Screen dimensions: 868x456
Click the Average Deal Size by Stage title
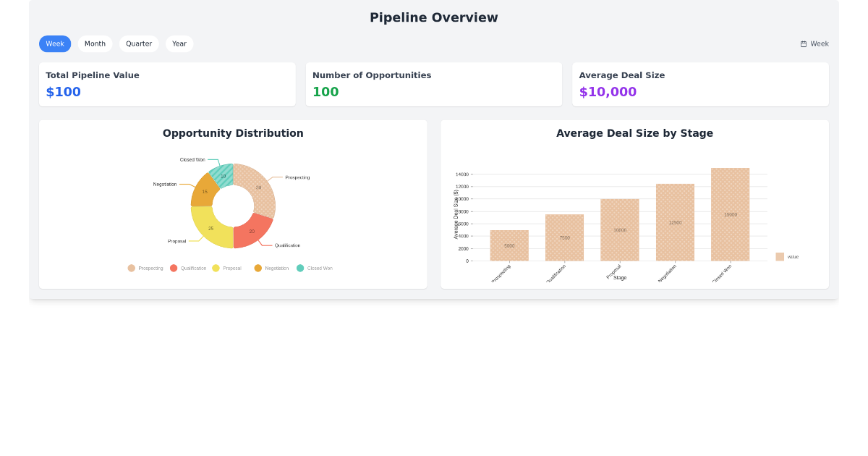[x=635, y=133]
